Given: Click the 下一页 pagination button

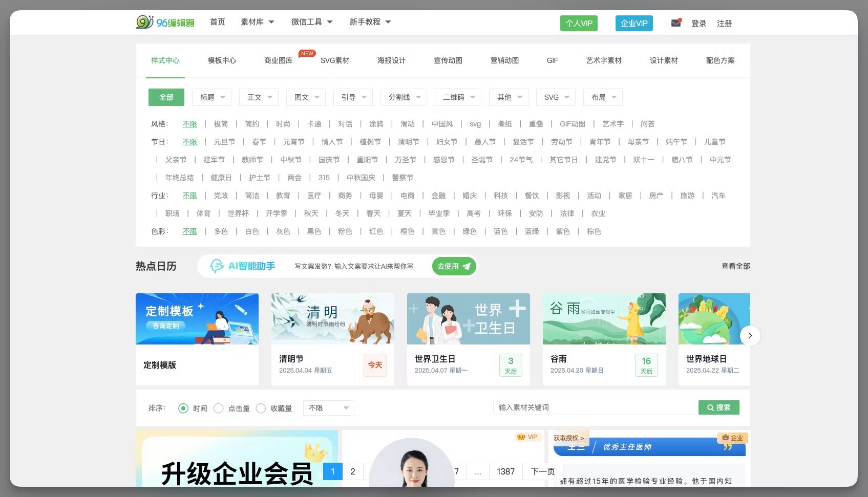Looking at the screenshot, I should pyautogui.click(x=543, y=471).
